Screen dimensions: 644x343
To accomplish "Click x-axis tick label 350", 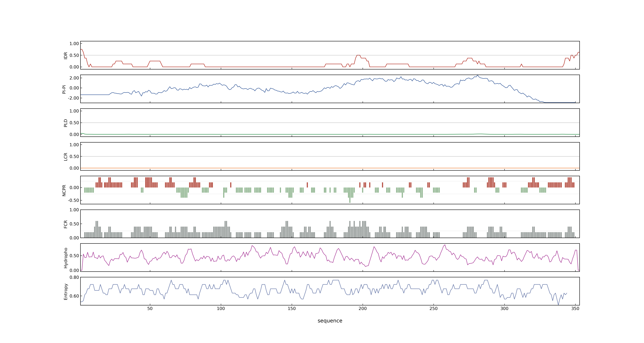I will pyautogui.click(x=575, y=309).
